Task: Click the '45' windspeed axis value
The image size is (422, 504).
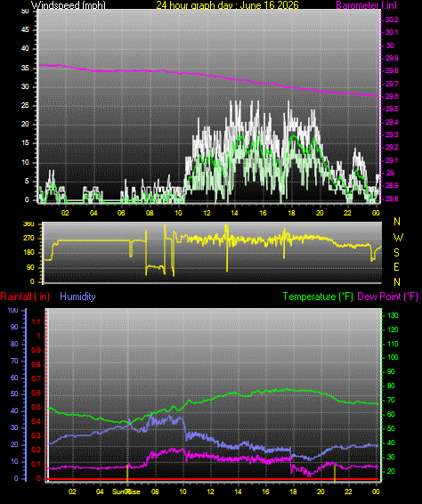Action: coord(25,30)
